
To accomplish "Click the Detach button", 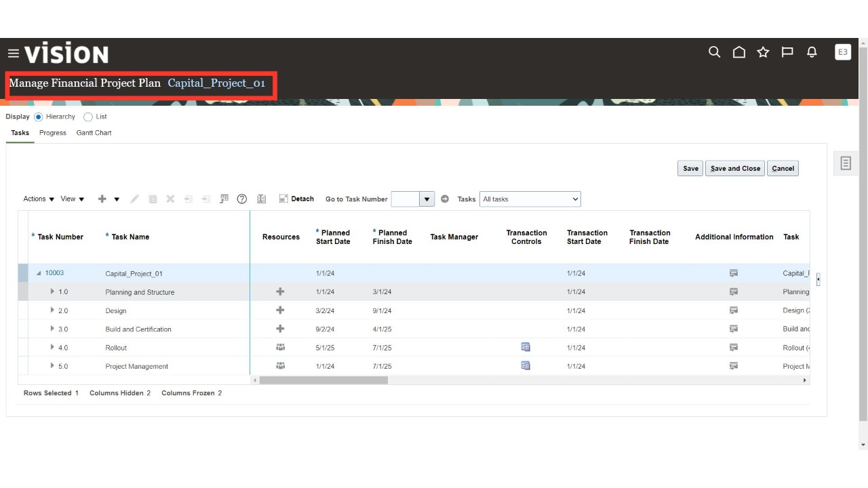I will click(296, 199).
